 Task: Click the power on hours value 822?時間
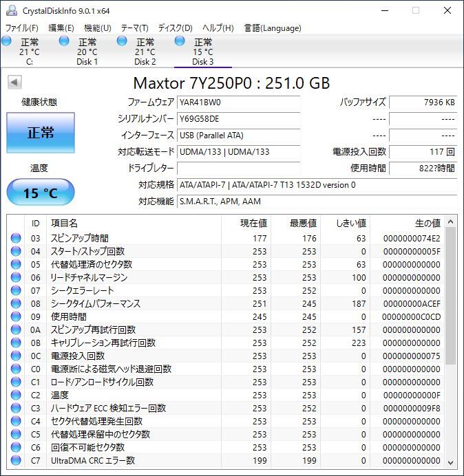click(423, 168)
